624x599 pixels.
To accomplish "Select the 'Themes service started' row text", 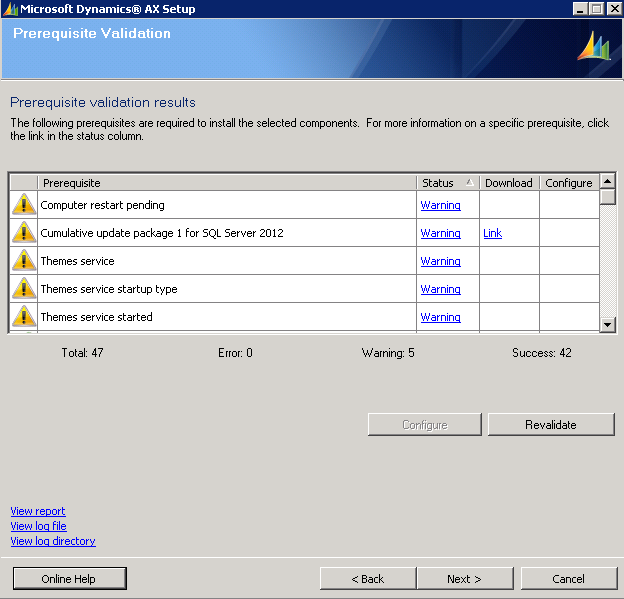I will (97, 317).
